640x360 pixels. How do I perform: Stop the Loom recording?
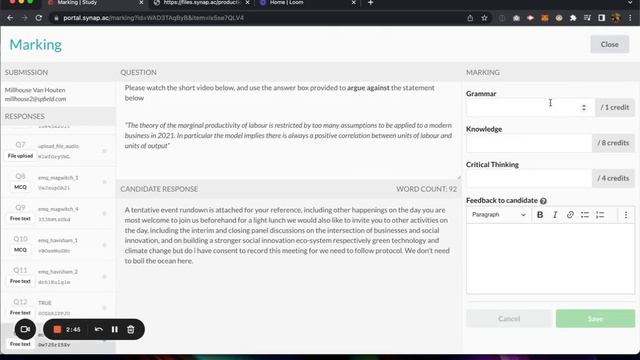pos(57,329)
